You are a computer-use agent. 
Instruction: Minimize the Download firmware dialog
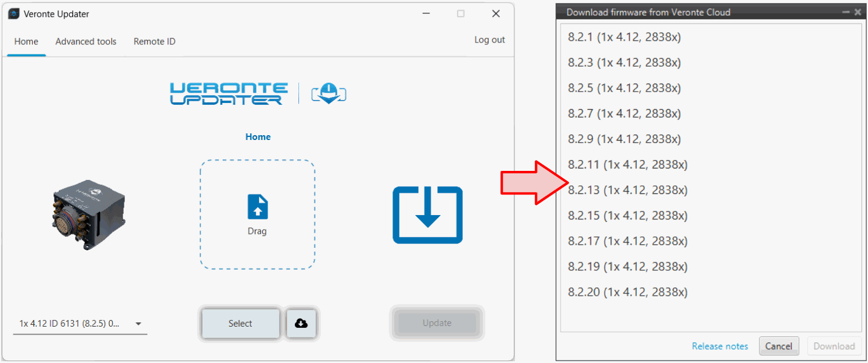point(846,12)
